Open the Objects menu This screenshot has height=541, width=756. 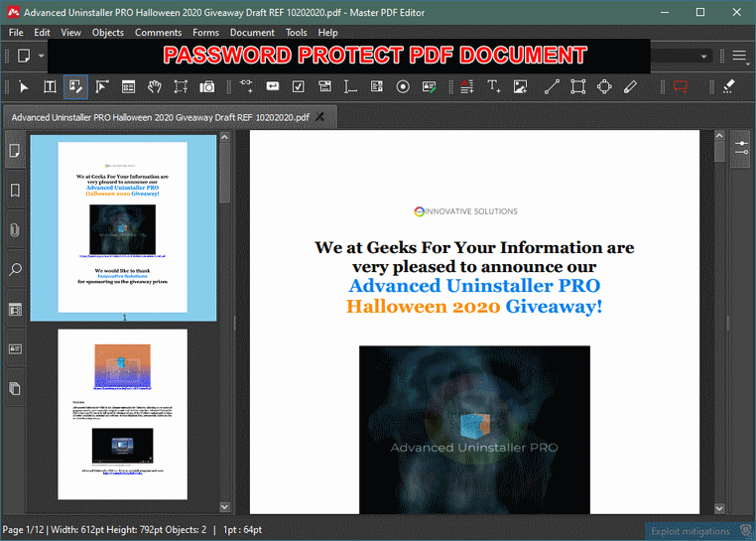click(x=108, y=33)
